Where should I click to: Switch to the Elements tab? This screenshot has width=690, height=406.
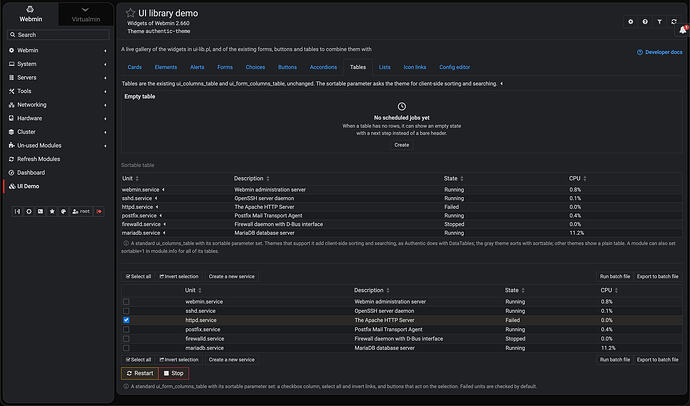click(x=166, y=67)
